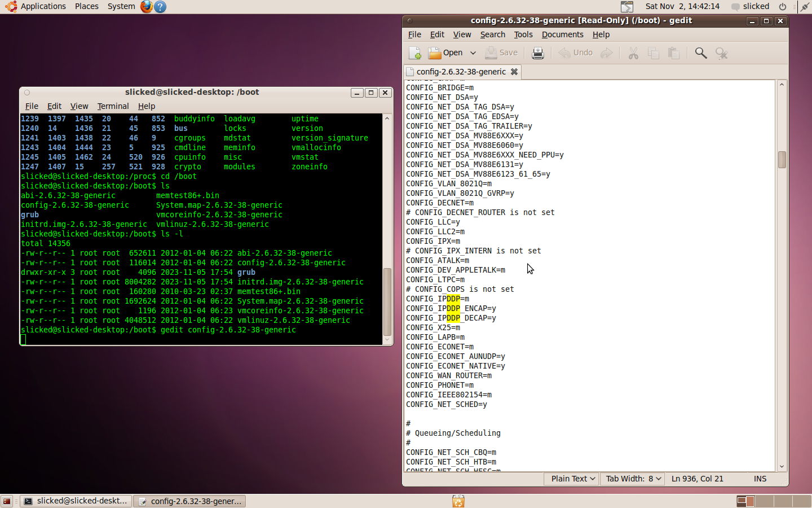Screen dimensions: 812x508
Task: Click the line CONFIG_X25=m in gedit
Action: 433,327
